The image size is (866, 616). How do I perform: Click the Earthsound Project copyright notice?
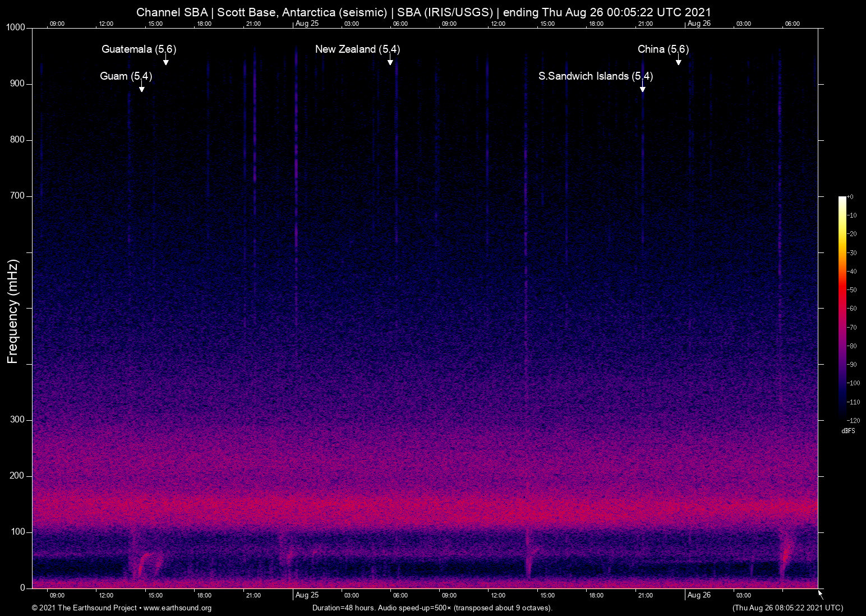coord(84,608)
